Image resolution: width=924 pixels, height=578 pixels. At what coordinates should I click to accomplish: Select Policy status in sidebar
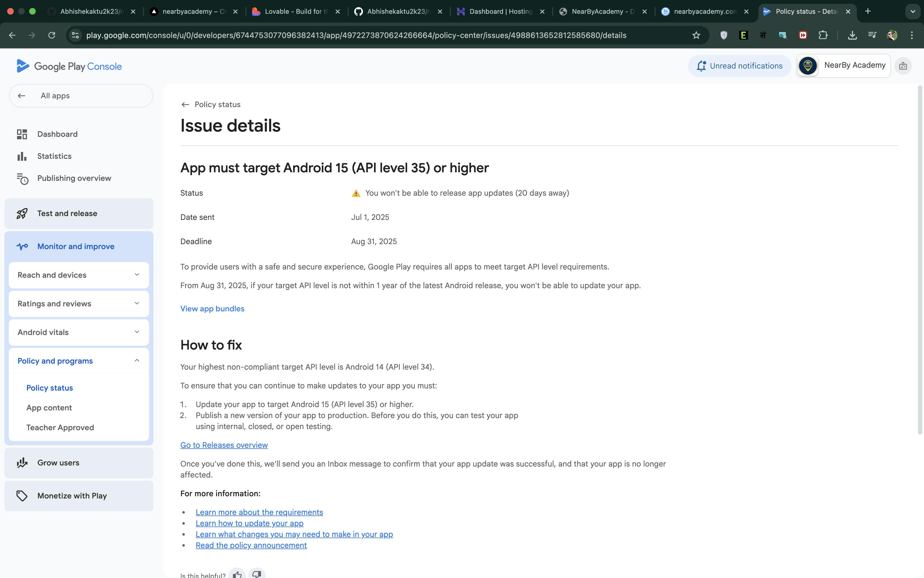tap(50, 388)
